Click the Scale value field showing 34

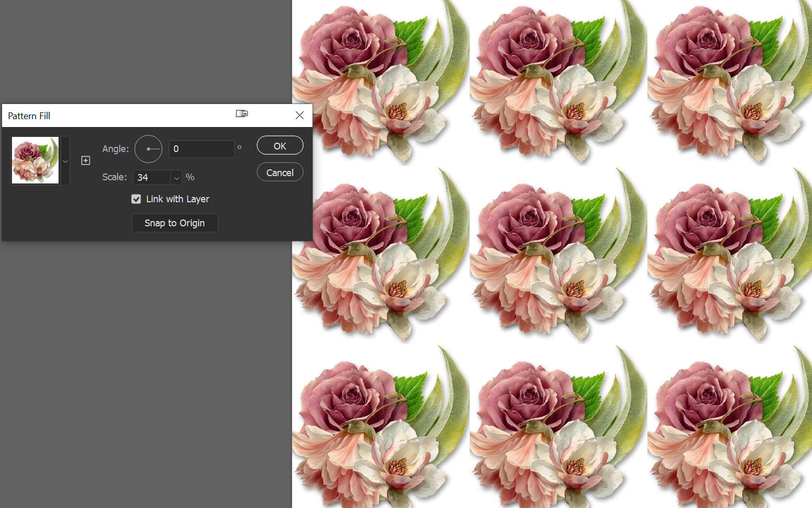click(x=152, y=178)
